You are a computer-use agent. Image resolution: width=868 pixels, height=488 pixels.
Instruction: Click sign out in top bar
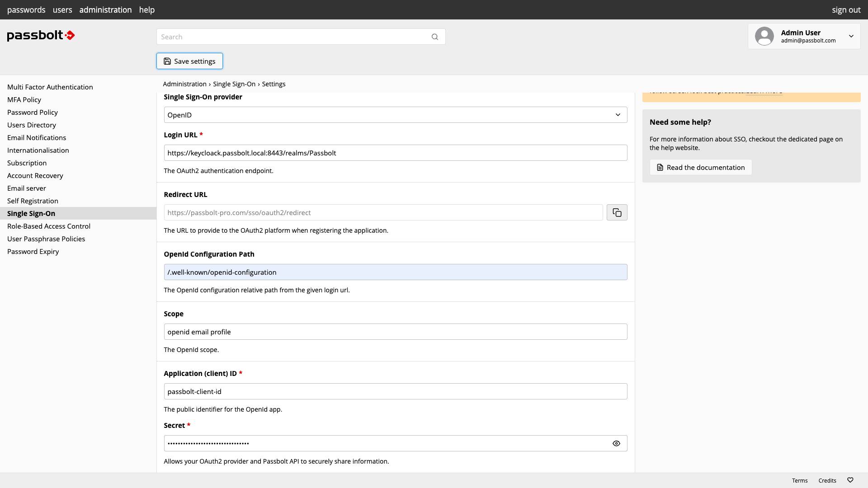(846, 9)
